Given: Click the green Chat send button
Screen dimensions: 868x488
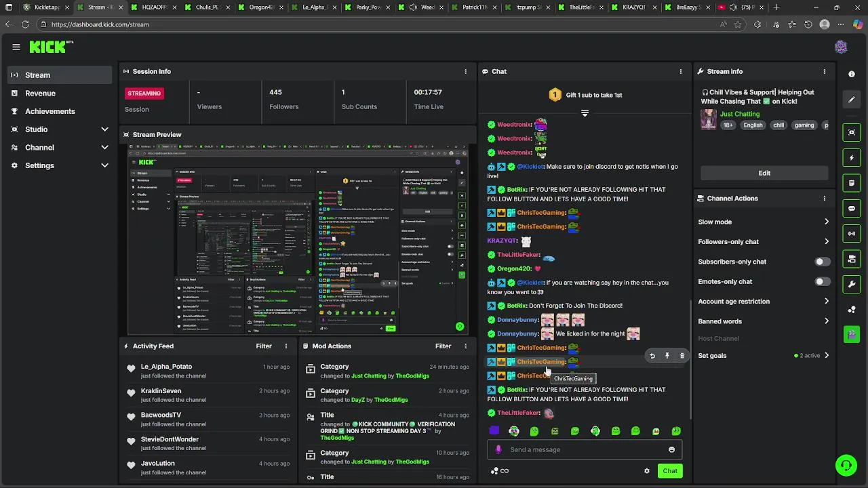Looking at the screenshot, I should point(670,471).
